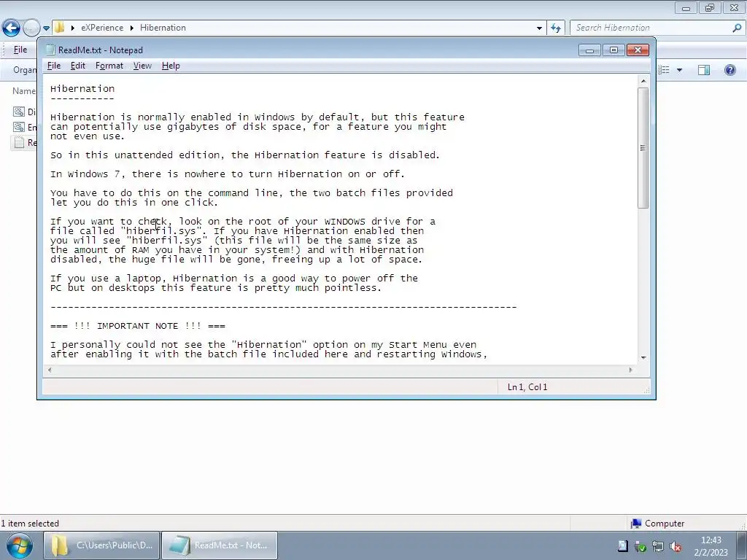Click Ln 1, Col 1 status text
747x560 pixels.
tap(527, 387)
